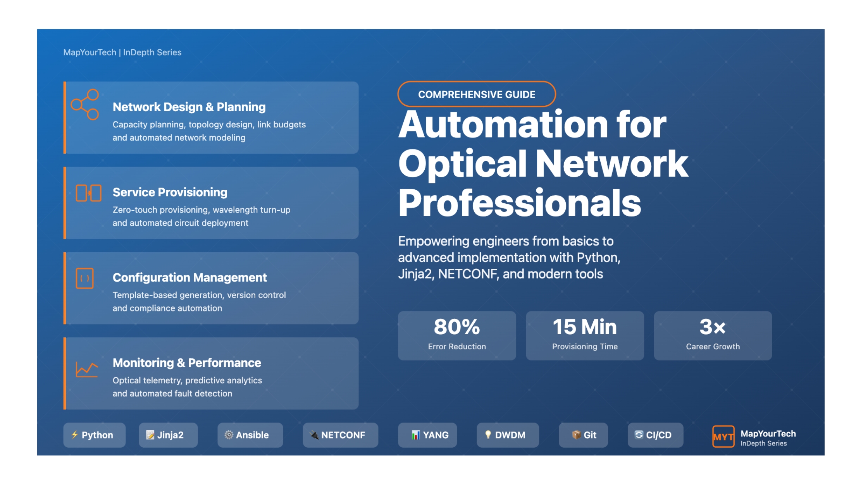Click the gear icon beside Ansible
868x488 pixels.
229,435
